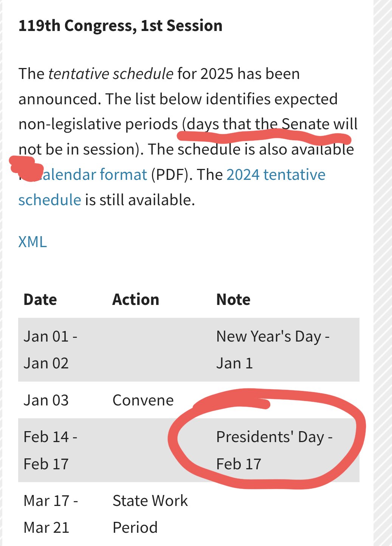Click the XML link
Image resolution: width=392 pixels, height=546 pixels.
click(33, 242)
